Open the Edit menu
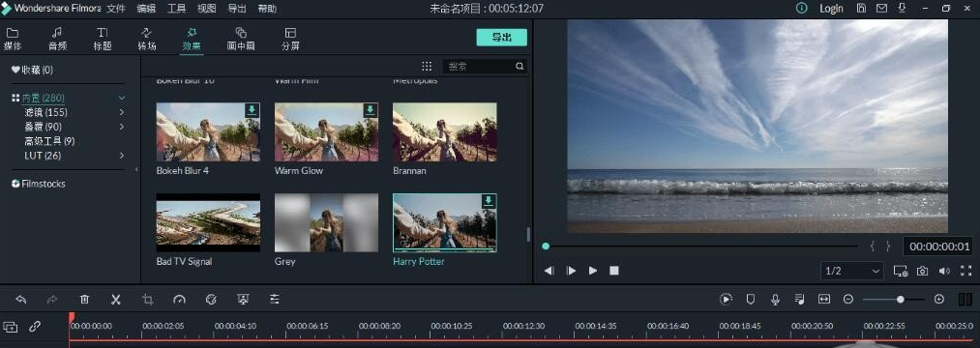This screenshot has width=980, height=348. 146,9
